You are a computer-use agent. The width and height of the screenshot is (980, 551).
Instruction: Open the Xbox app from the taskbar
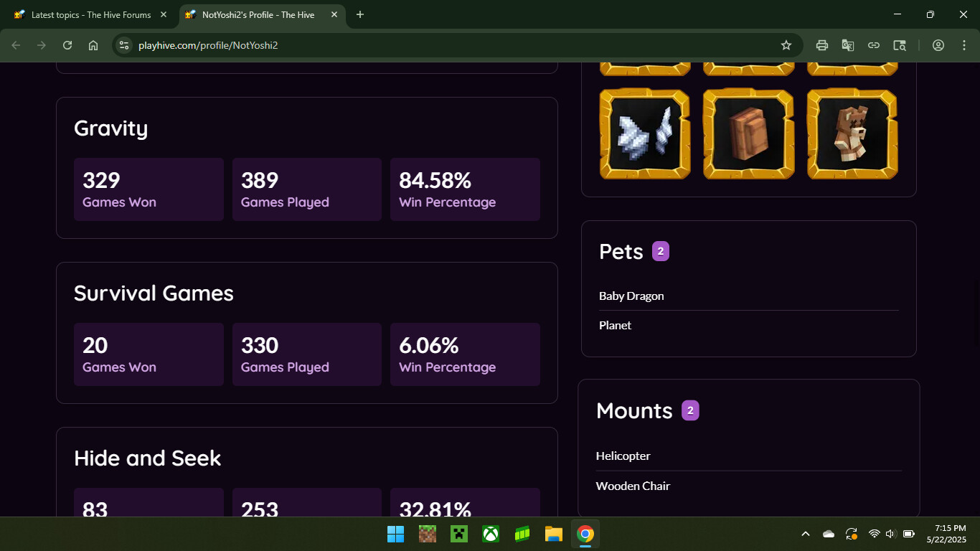tap(490, 534)
